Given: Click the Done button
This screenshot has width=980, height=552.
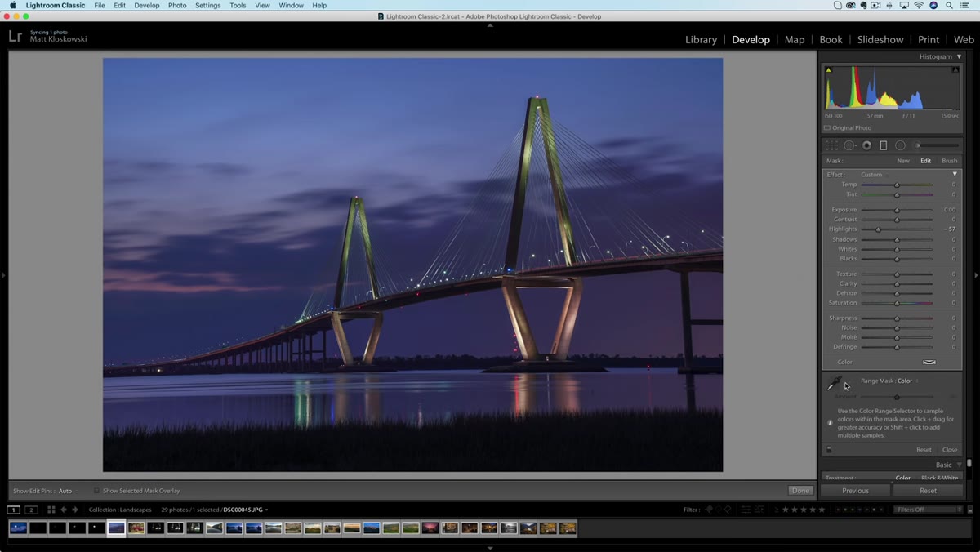Looking at the screenshot, I should 800,491.
